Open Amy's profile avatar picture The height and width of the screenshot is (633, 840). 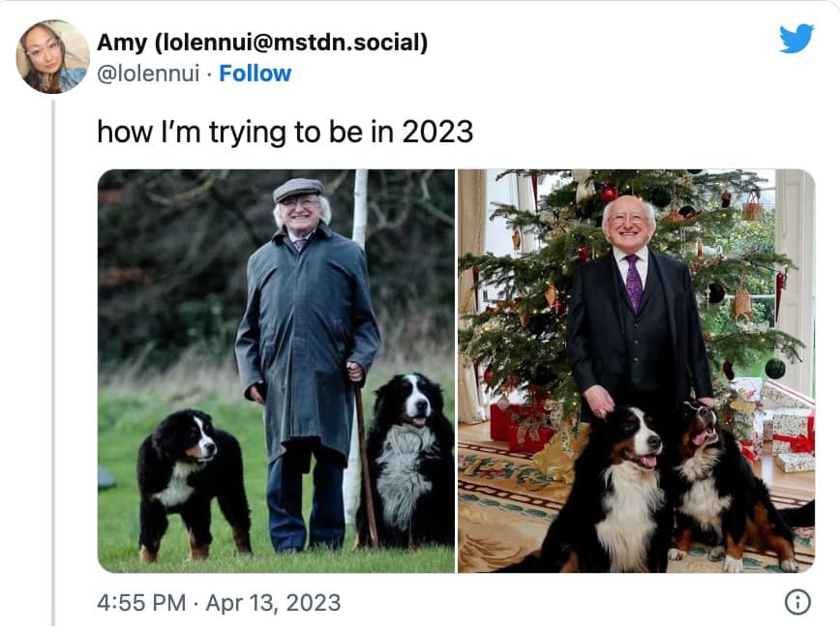52,56
